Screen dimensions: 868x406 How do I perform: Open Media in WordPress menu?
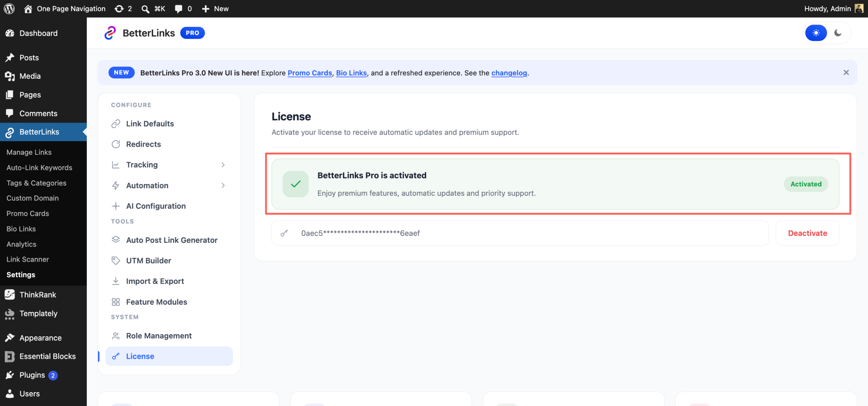tap(43, 76)
